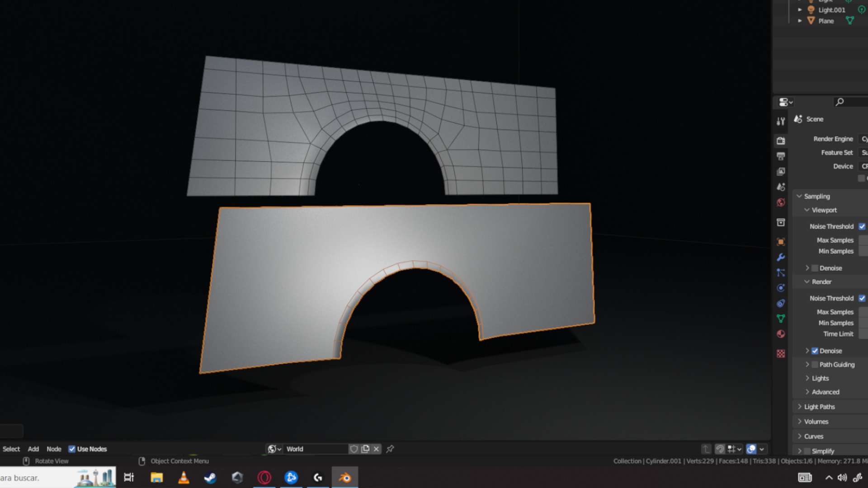
Task: Open the World properties tab
Action: point(781,202)
